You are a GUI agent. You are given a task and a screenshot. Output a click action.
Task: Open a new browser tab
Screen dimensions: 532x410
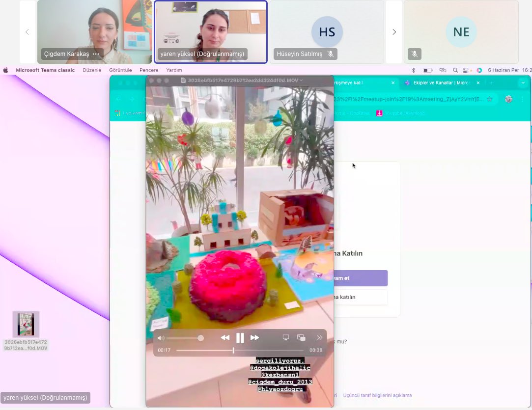click(491, 83)
